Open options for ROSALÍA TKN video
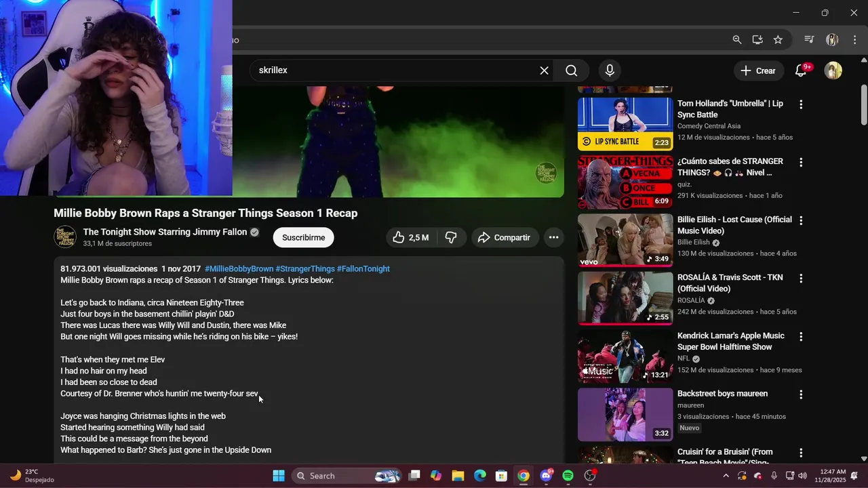The height and width of the screenshot is (488, 868). click(x=801, y=279)
